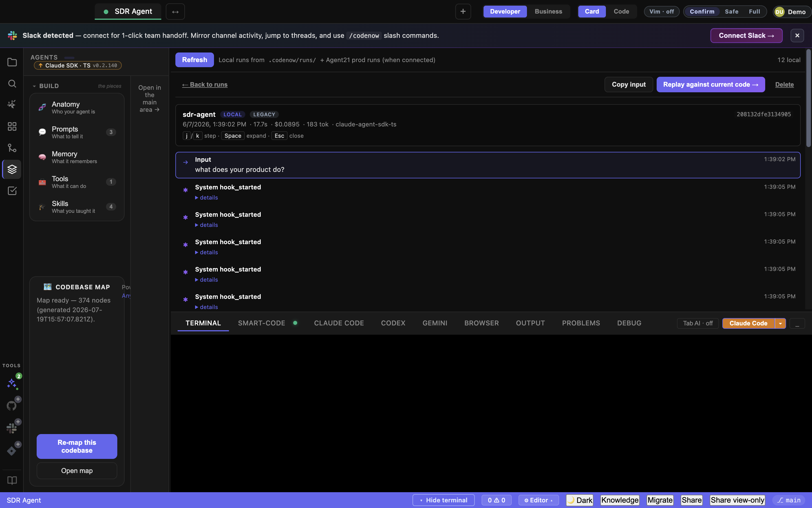Click Back to runs link

(x=205, y=85)
